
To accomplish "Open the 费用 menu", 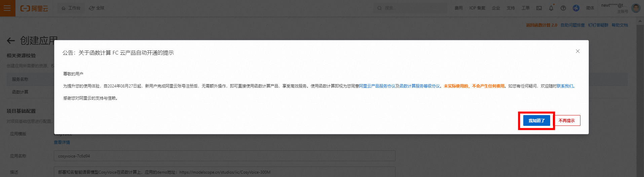I will click(x=459, y=8).
